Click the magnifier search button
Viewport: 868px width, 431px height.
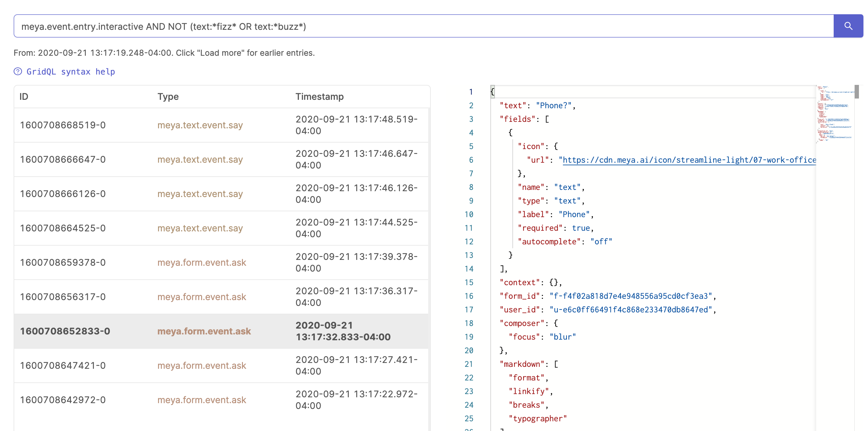pyautogui.click(x=848, y=26)
